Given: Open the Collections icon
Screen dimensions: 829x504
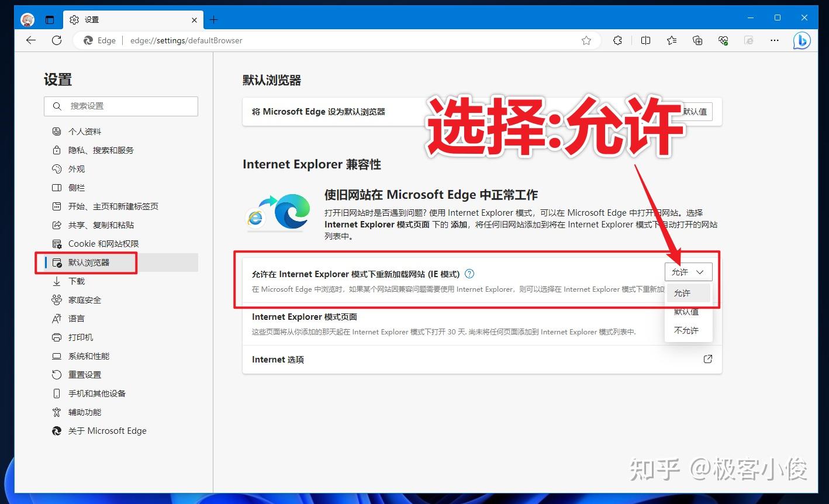Looking at the screenshot, I should pyautogui.click(x=697, y=40).
